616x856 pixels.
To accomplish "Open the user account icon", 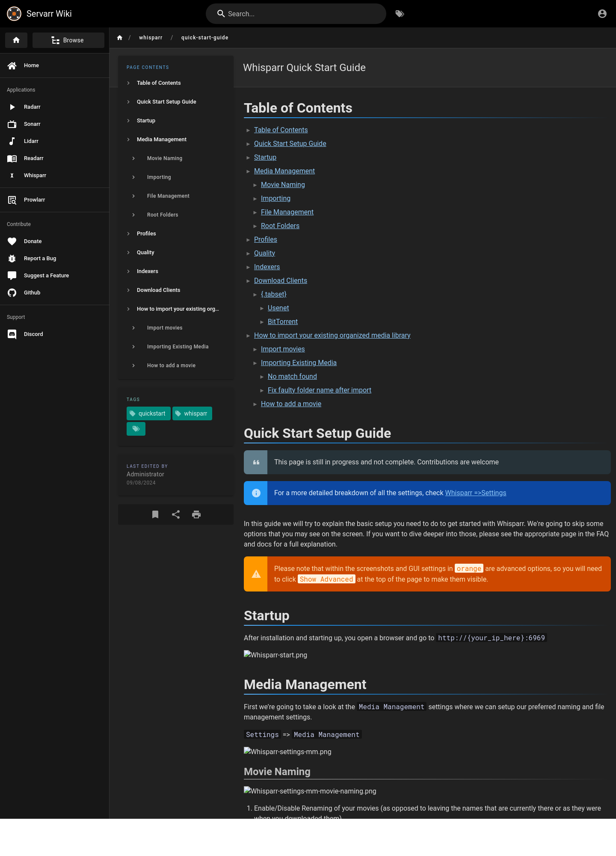I will pyautogui.click(x=602, y=14).
